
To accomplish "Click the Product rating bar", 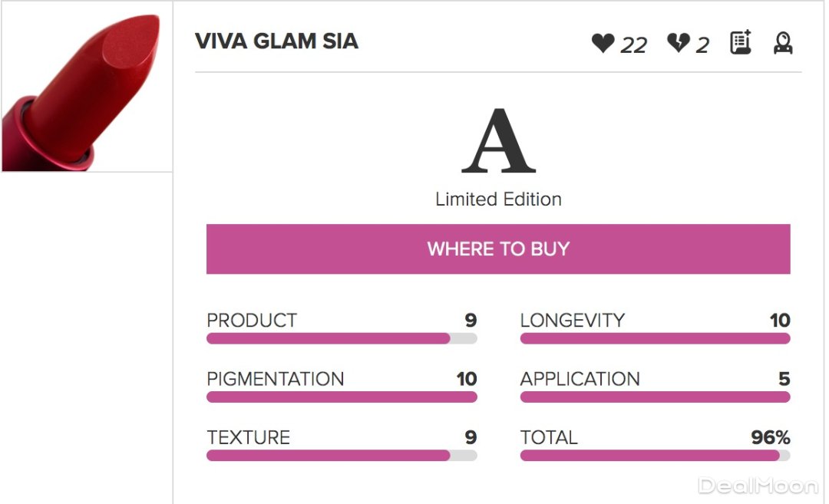I will 342,338.
